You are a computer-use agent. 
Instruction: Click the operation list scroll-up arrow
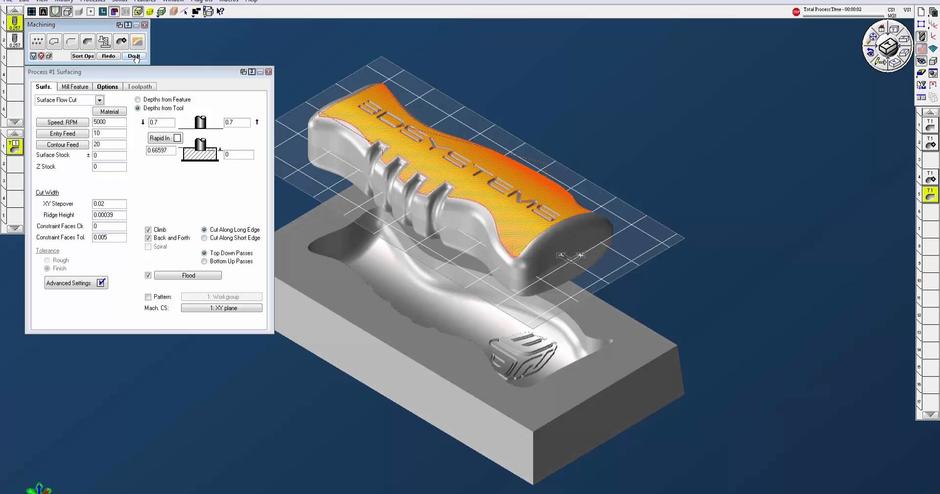[930, 112]
